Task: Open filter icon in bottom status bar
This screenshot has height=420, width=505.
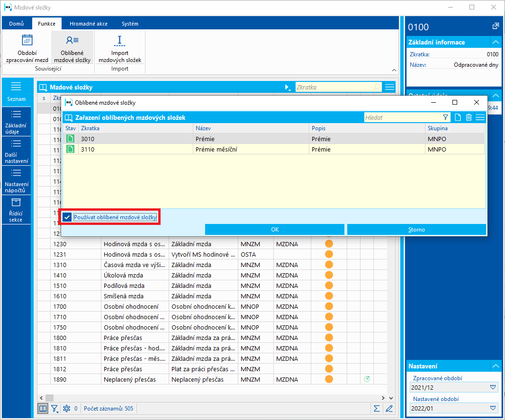Action: pos(55,409)
